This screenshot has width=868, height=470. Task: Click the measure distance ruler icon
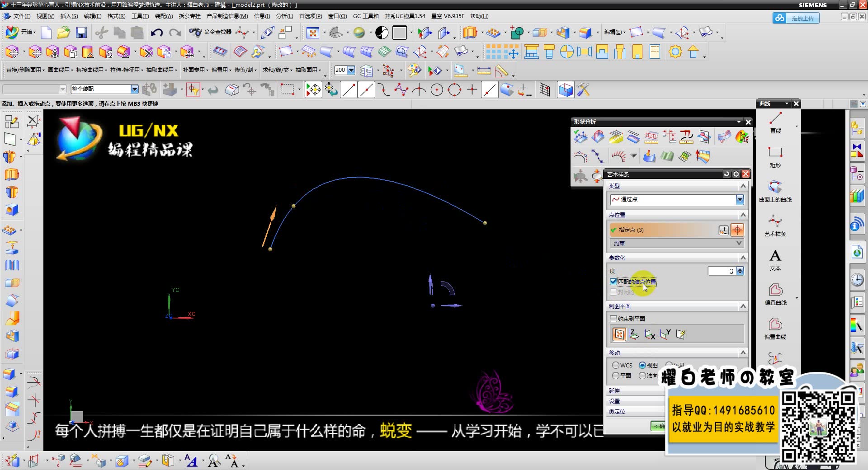point(484,71)
